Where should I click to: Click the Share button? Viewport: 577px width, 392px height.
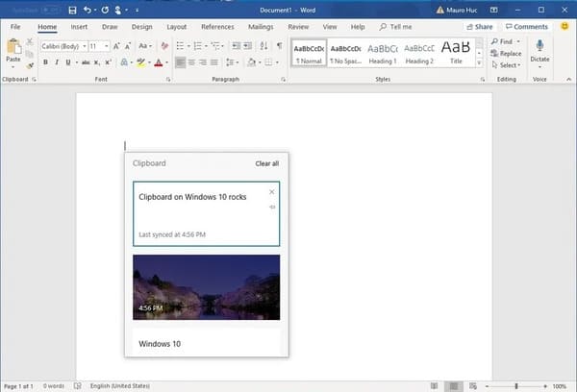tap(480, 27)
